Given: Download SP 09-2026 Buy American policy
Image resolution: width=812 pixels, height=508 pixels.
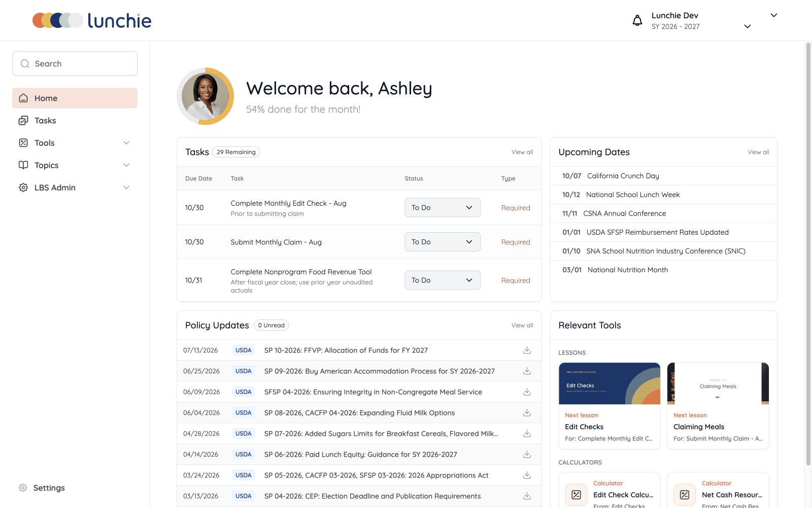Looking at the screenshot, I should 527,371.
